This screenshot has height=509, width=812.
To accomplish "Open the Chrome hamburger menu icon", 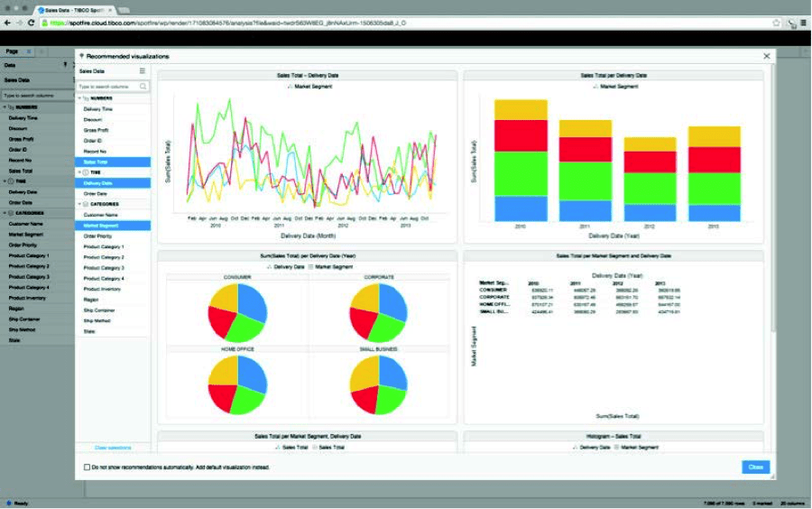I will 802,22.
